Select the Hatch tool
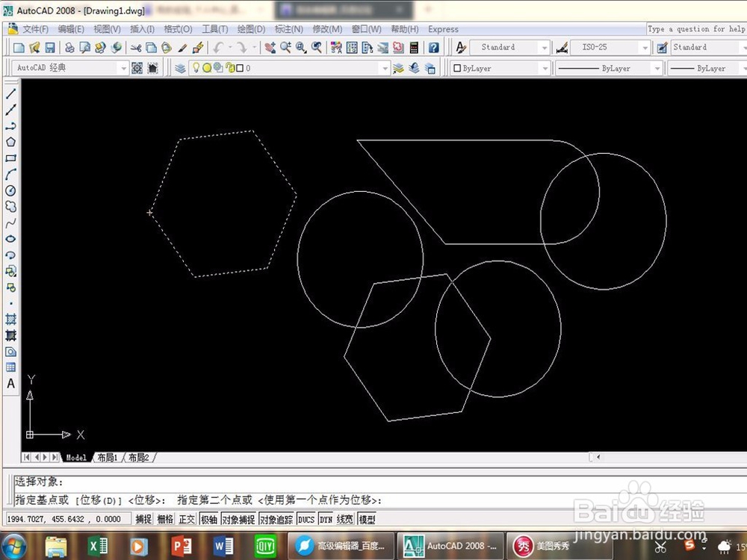Image resolution: width=747 pixels, height=560 pixels. tap(10, 319)
